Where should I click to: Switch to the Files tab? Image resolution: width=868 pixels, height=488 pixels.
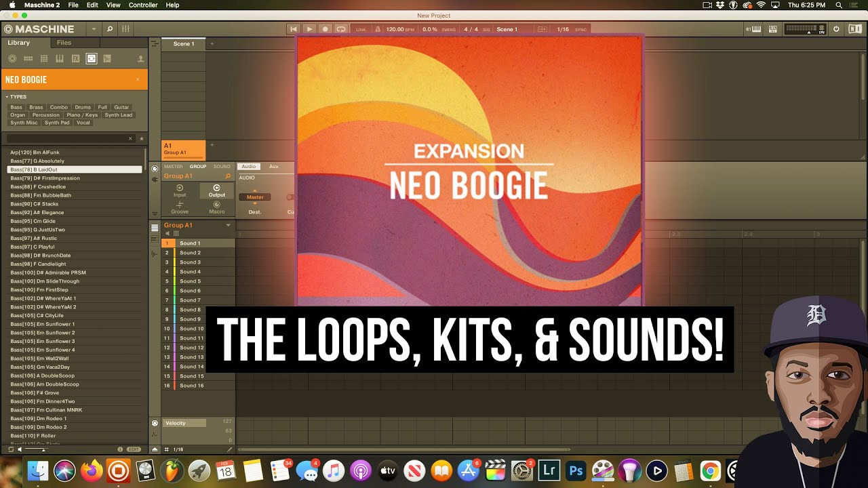point(64,43)
